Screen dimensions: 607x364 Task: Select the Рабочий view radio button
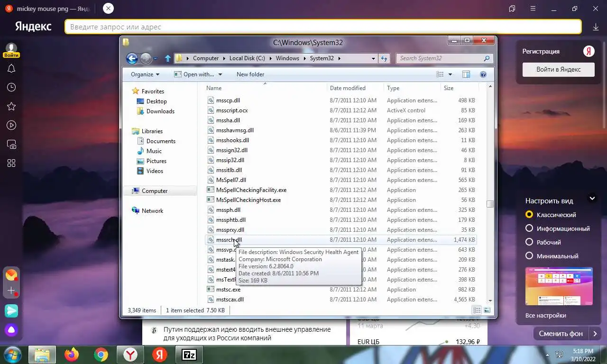529,242
